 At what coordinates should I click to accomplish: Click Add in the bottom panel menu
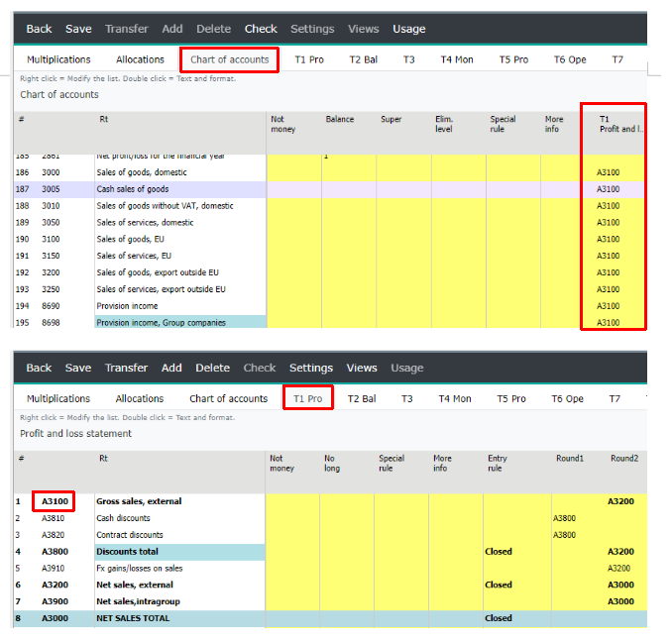click(x=171, y=368)
